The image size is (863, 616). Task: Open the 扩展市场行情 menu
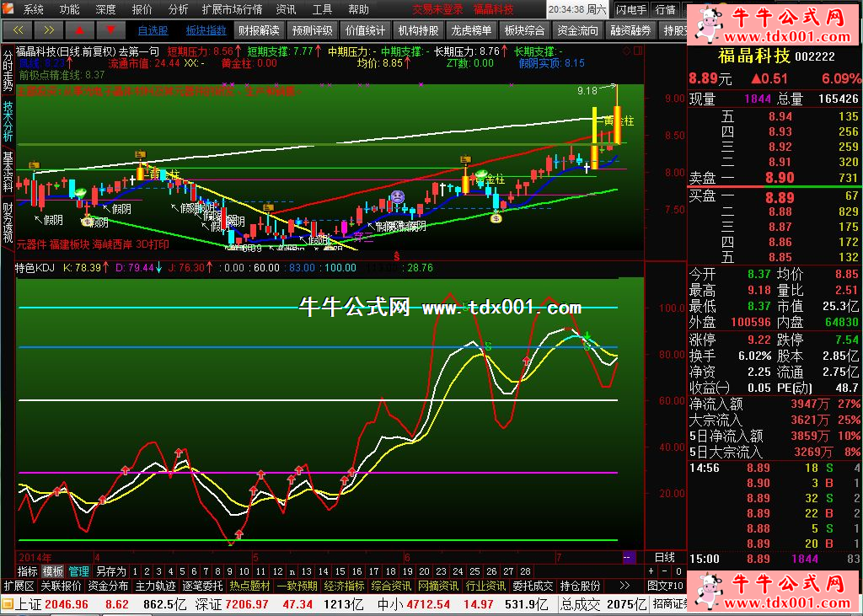click(x=233, y=9)
